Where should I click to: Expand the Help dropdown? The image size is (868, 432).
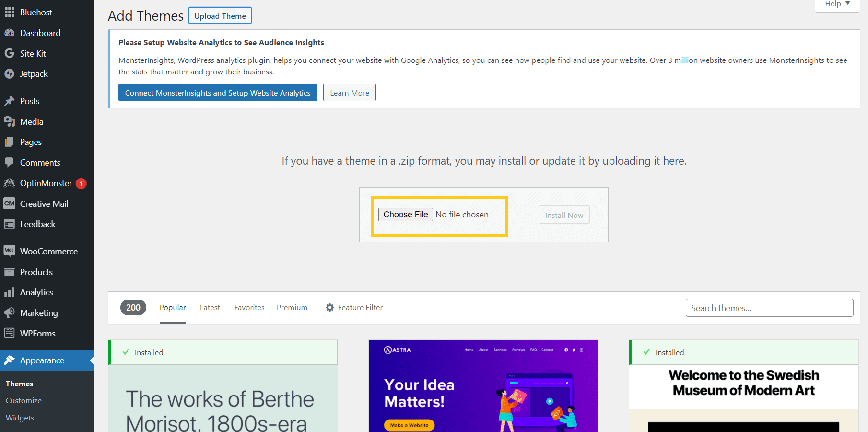(837, 5)
